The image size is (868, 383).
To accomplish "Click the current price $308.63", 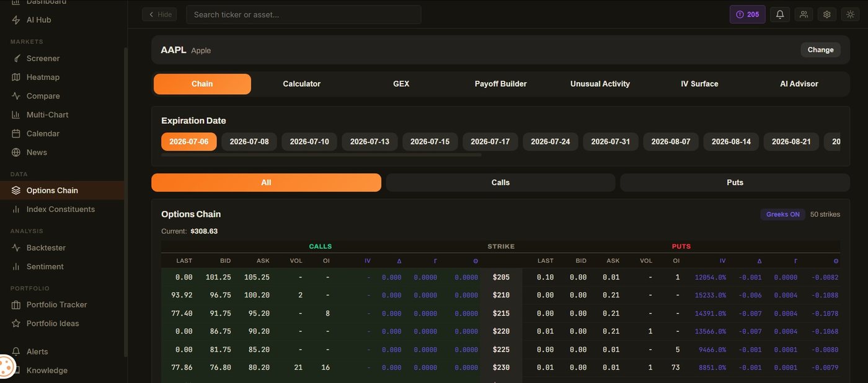I will tap(204, 231).
